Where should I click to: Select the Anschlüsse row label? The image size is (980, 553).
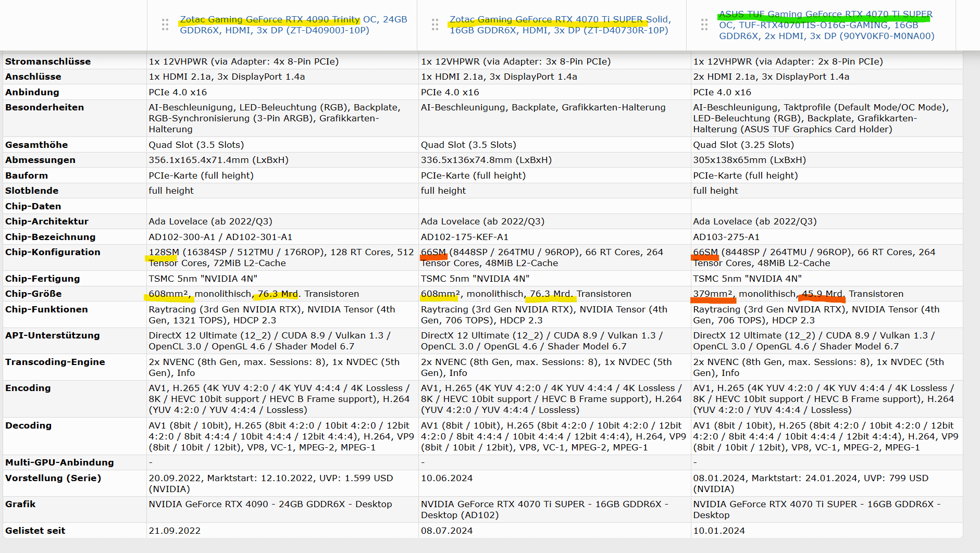[33, 77]
